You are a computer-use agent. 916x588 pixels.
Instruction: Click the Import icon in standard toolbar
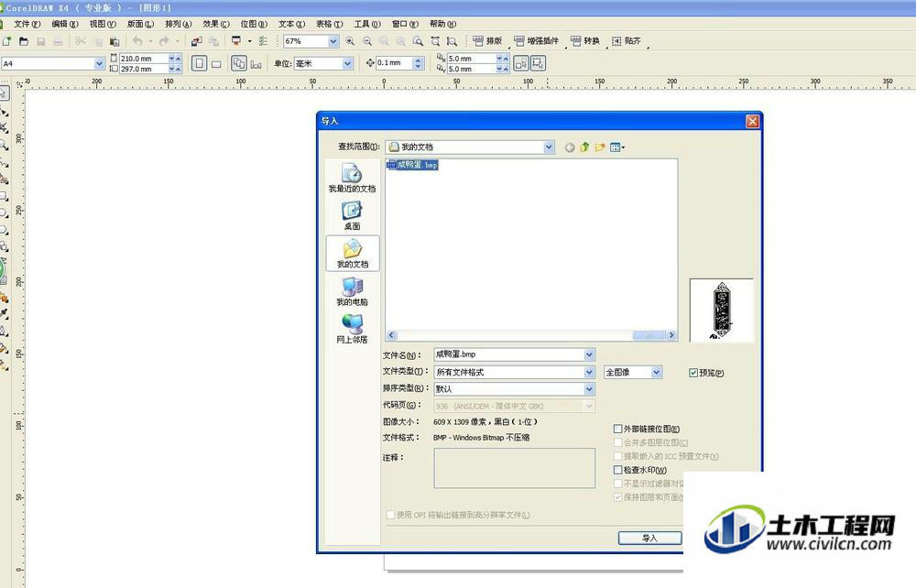[197, 41]
